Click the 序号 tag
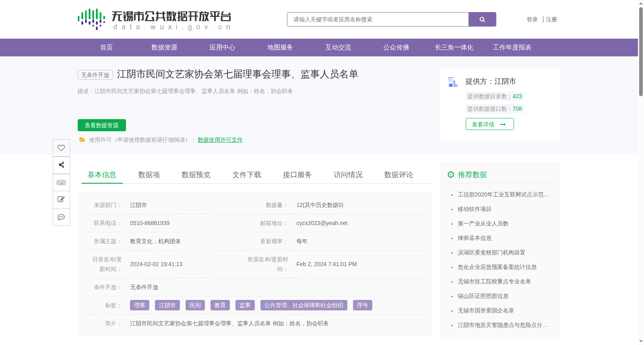The image size is (644, 345). coord(363,305)
